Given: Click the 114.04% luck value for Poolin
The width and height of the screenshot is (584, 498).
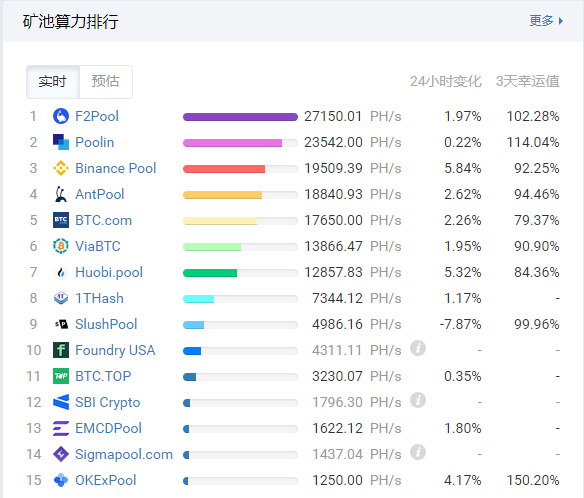Looking at the screenshot, I should click(x=533, y=142).
